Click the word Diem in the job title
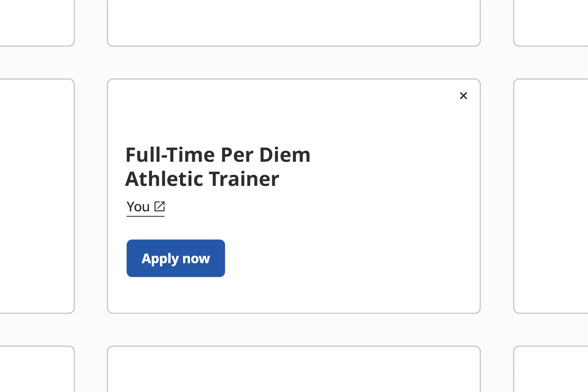This screenshot has width=588, height=392. [x=285, y=155]
